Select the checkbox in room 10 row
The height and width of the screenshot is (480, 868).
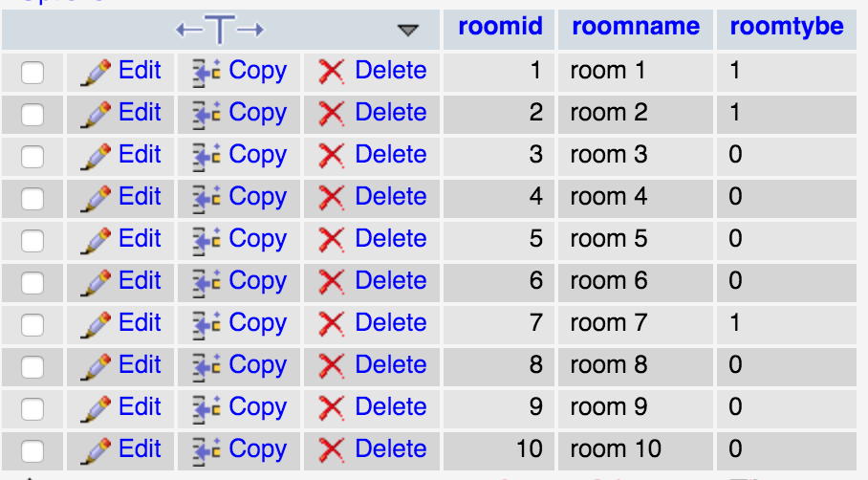pyautogui.click(x=33, y=451)
